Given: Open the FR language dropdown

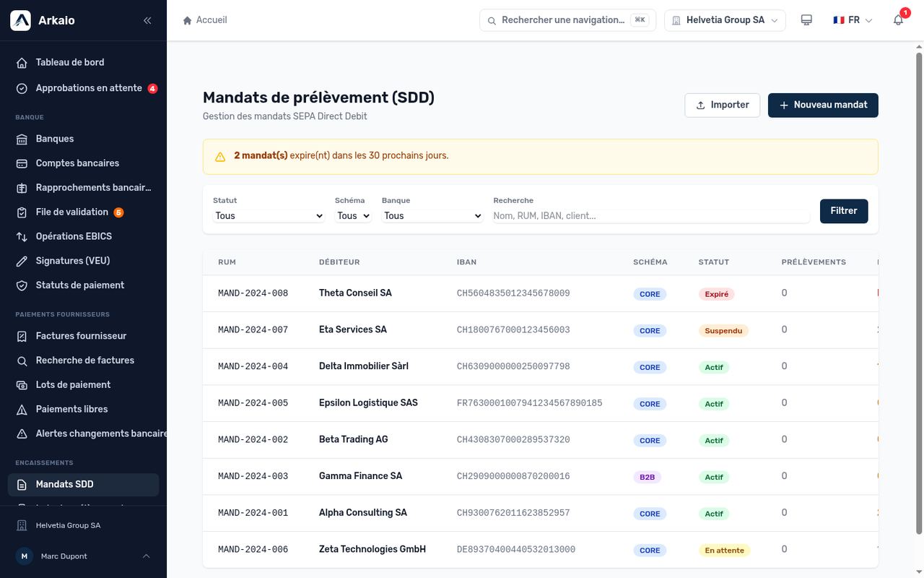Looking at the screenshot, I should (853, 20).
